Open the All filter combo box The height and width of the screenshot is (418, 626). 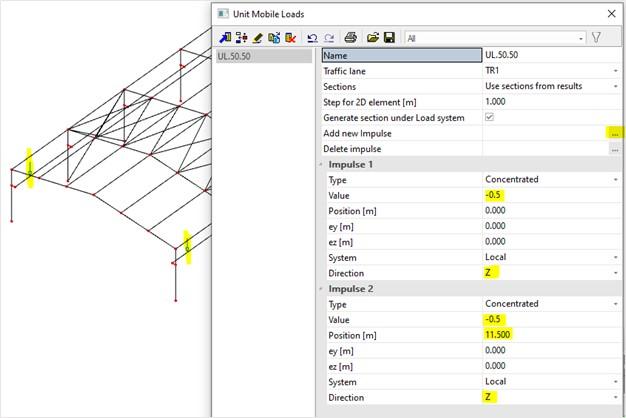495,38
